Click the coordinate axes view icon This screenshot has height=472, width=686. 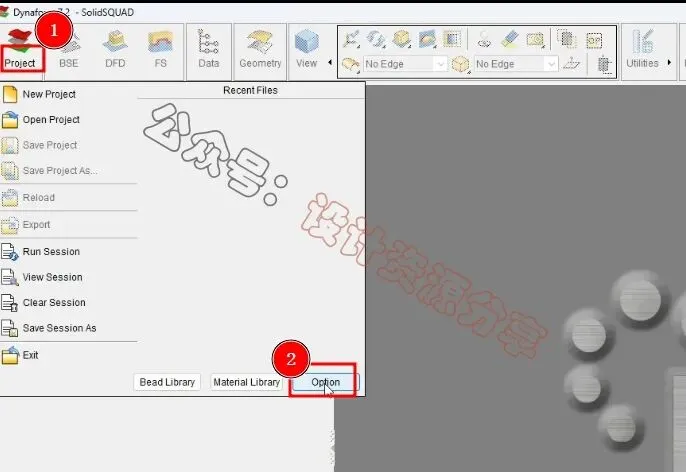(x=351, y=39)
